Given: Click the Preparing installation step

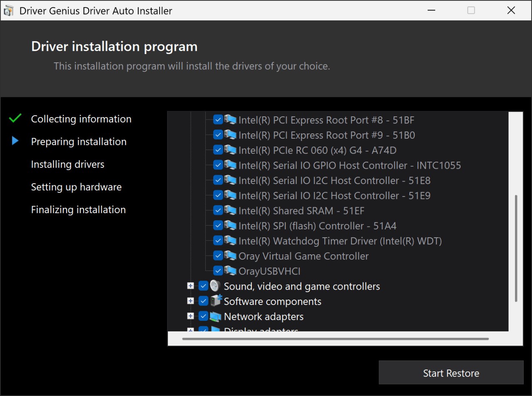Looking at the screenshot, I should pyautogui.click(x=79, y=142).
